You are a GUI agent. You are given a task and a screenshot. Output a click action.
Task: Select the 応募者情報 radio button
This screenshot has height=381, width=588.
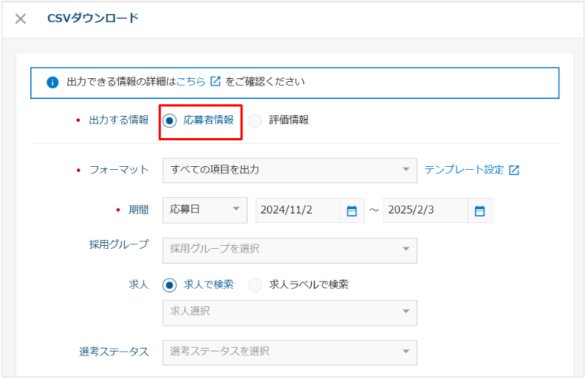pos(169,120)
